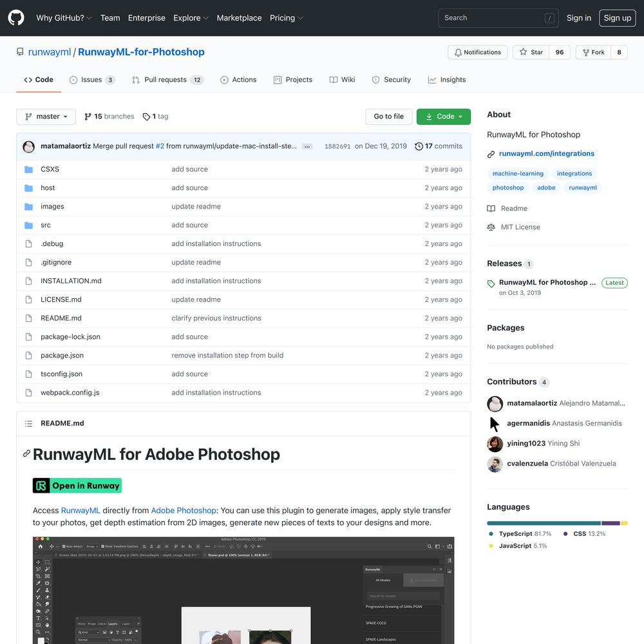The image size is (644, 644).
Task: Click yining1023 contributor avatar
Action: click(495, 444)
